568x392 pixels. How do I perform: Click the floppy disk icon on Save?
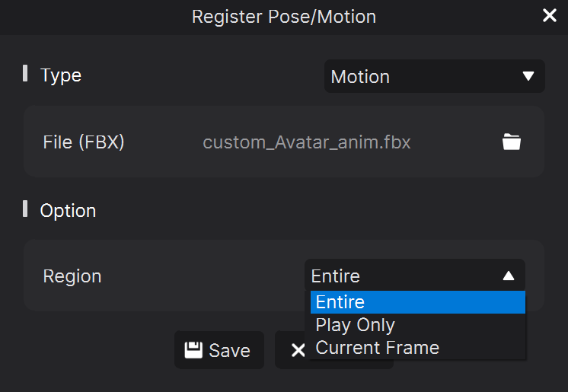pos(193,350)
